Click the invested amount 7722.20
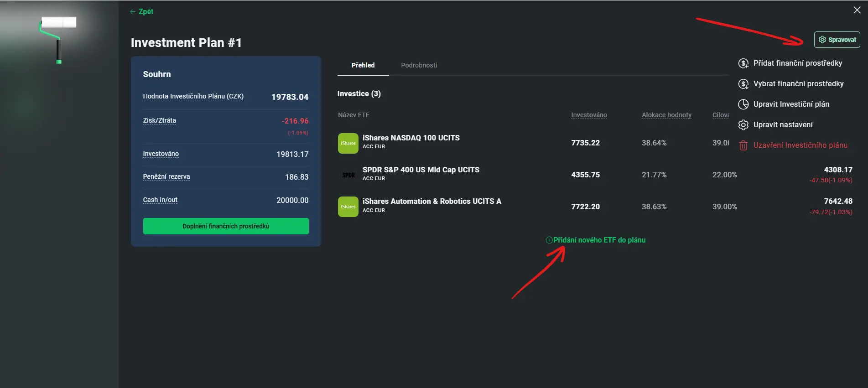 click(585, 207)
